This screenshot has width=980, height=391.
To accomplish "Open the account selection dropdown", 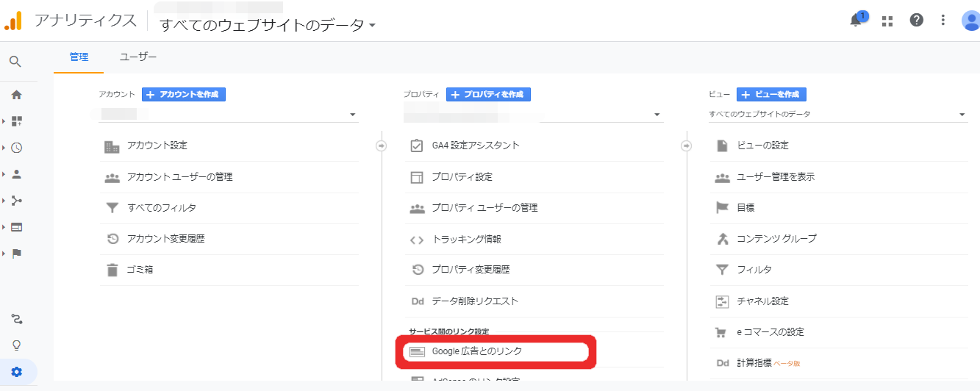I will point(228,115).
